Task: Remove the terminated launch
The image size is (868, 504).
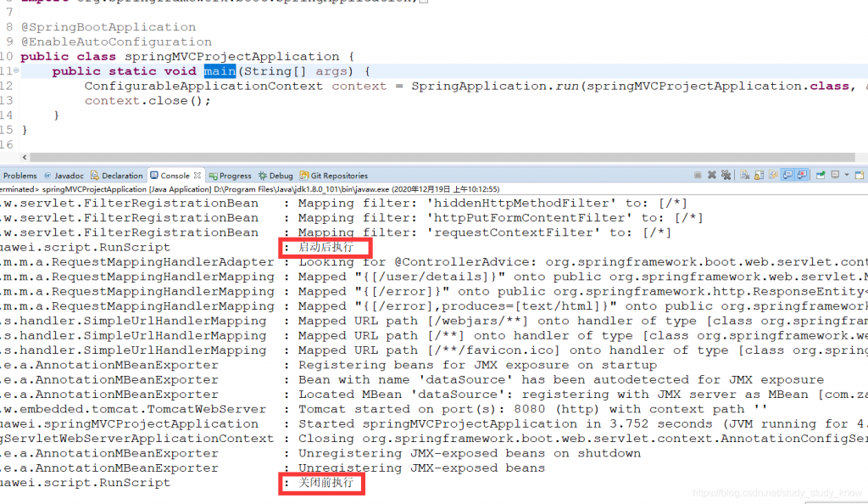Action: (x=711, y=175)
